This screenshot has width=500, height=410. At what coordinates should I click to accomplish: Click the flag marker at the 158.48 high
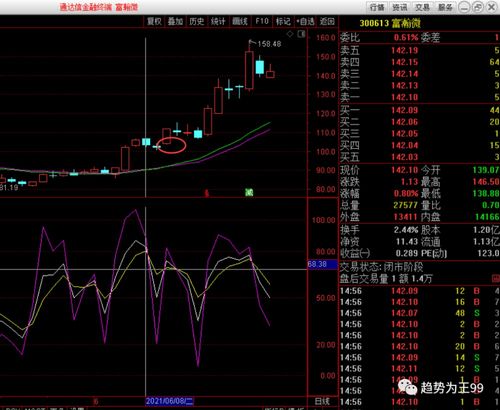(x=252, y=43)
